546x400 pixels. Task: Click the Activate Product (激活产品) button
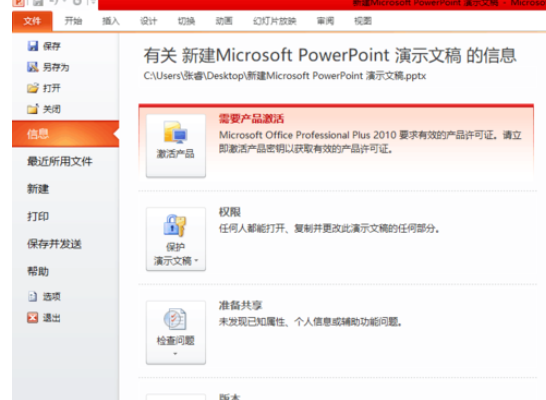(176, 146)
